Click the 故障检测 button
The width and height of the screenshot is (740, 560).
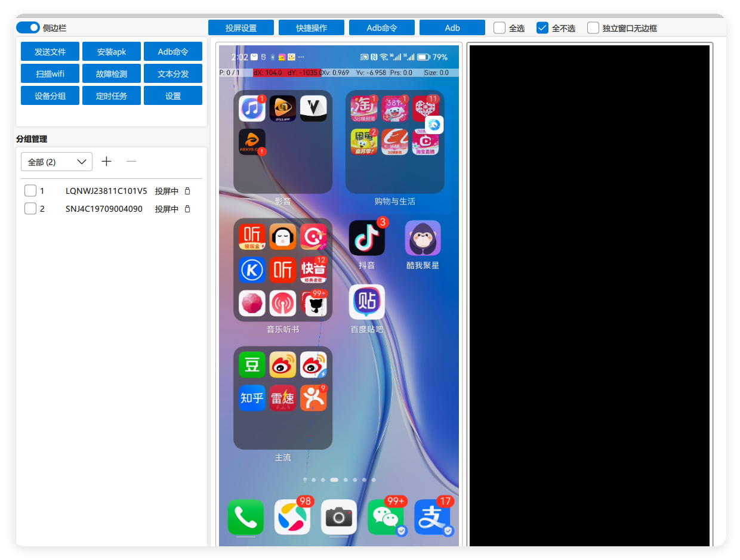[x=112, y=73]
